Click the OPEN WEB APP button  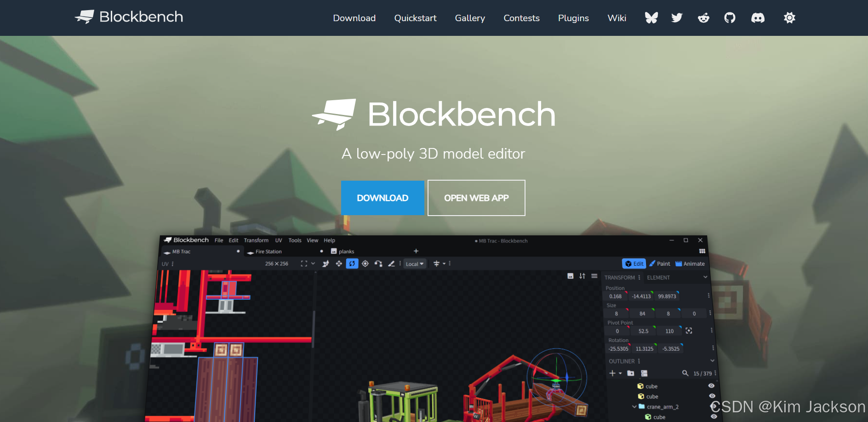point(476,198)
